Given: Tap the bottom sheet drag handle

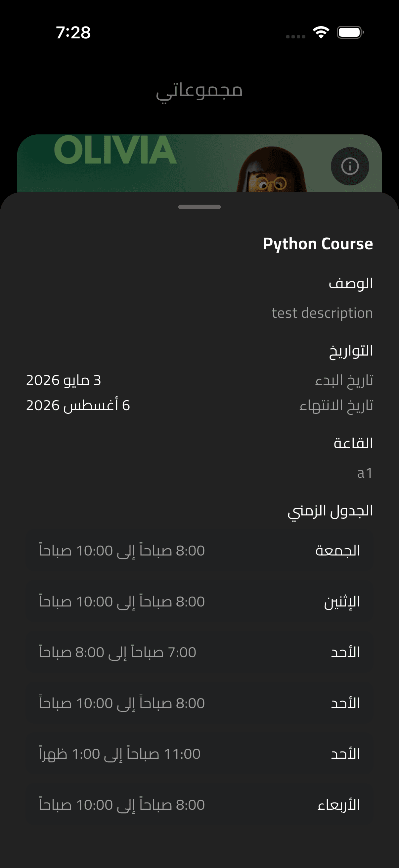Looking at the screenshot, I should [x=199, y=207].
